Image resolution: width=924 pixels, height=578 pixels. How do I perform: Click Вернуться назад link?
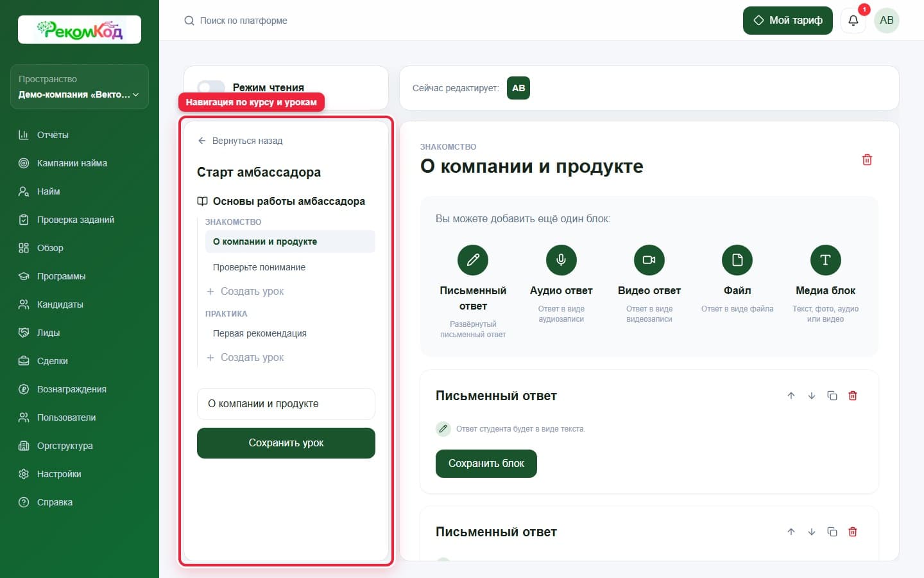[x=241, y=141]
